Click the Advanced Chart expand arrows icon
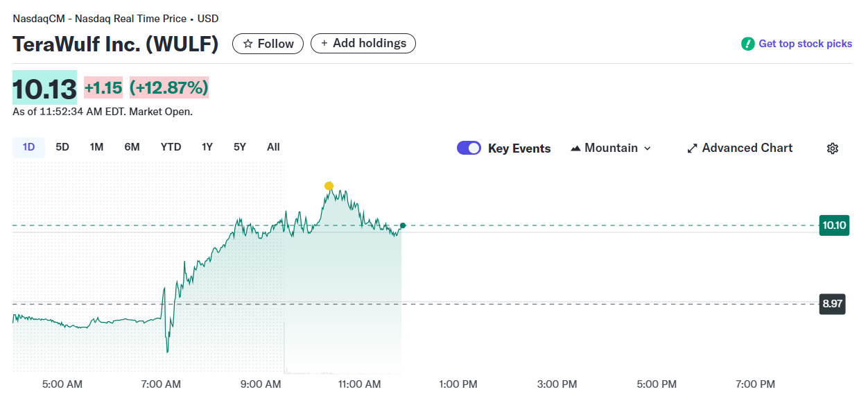This screenshot has height=401, width=868. click(692, 148)
